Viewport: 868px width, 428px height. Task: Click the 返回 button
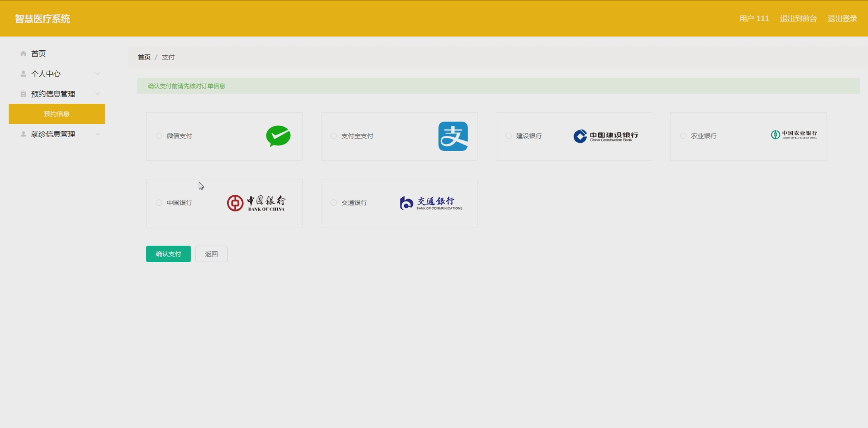click(x=211, y=254)
